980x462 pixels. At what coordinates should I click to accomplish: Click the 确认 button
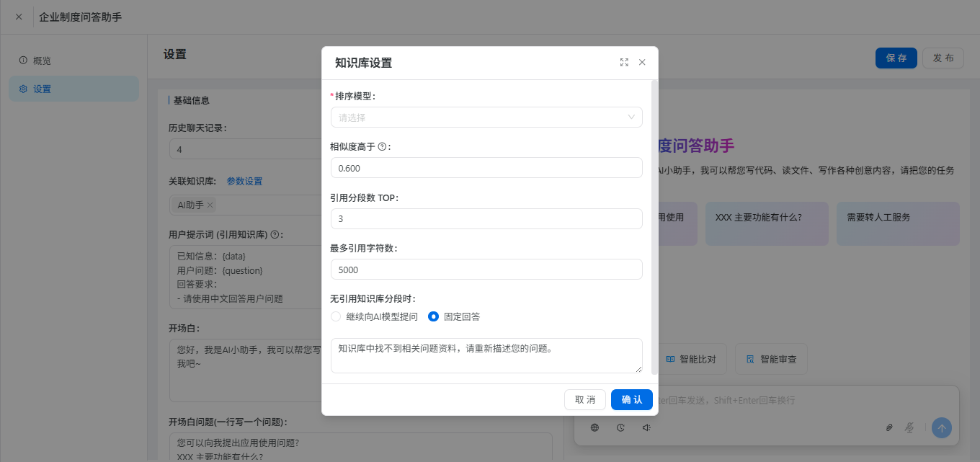point(632,399)
